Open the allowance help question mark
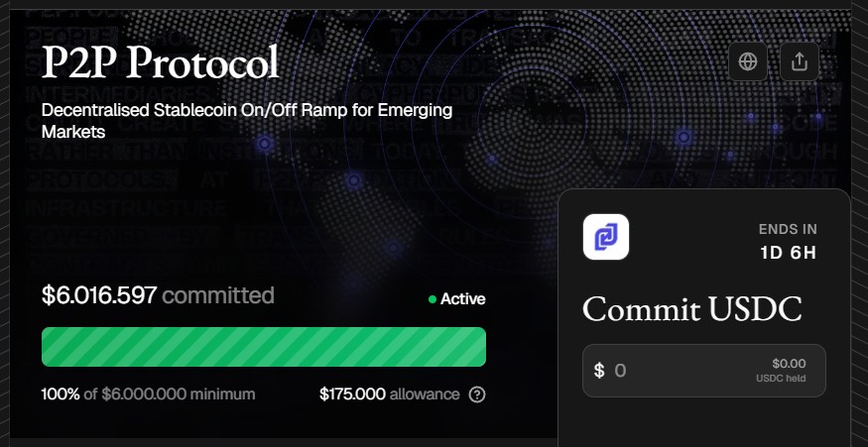 [477, 394]
